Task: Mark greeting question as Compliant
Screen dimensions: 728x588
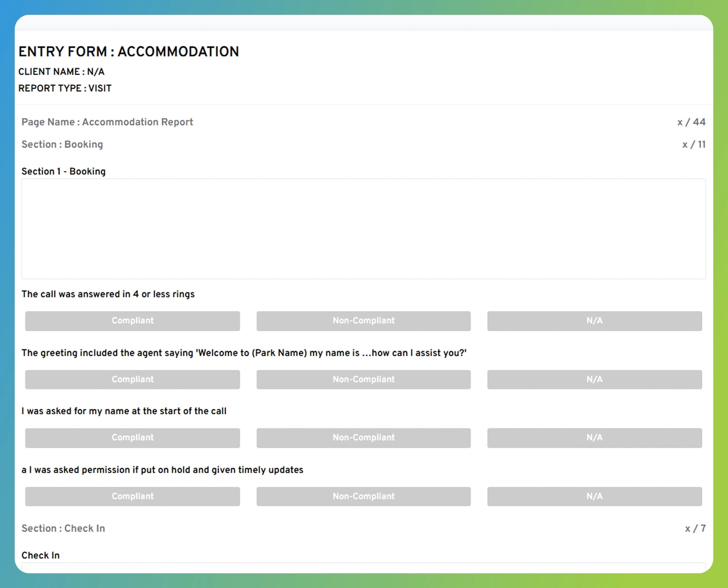Action: [132, 379]
